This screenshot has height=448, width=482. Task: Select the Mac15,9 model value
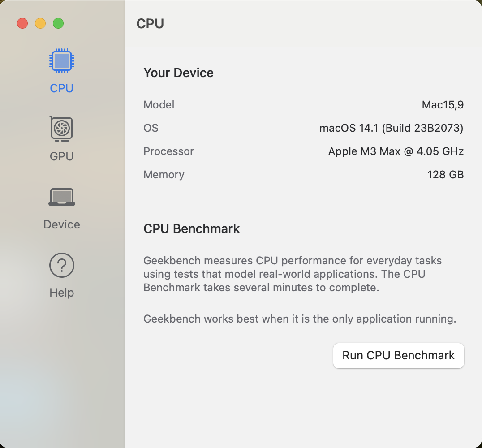443,105
